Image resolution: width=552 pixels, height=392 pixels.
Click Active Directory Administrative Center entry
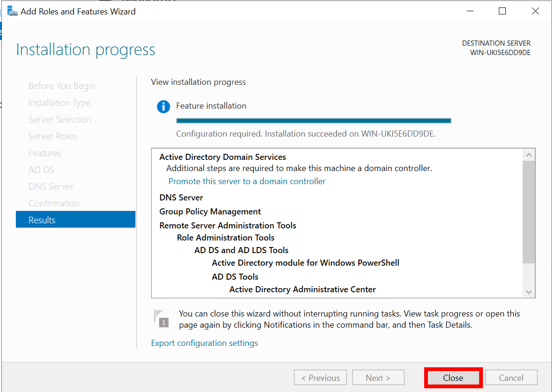(302, 289)
